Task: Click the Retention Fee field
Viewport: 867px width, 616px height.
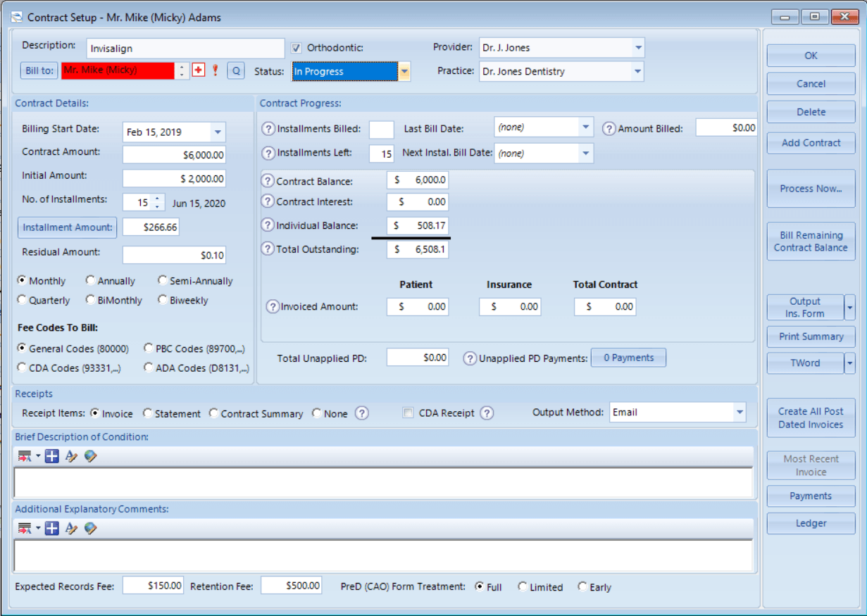Action: tap(292, 585)
